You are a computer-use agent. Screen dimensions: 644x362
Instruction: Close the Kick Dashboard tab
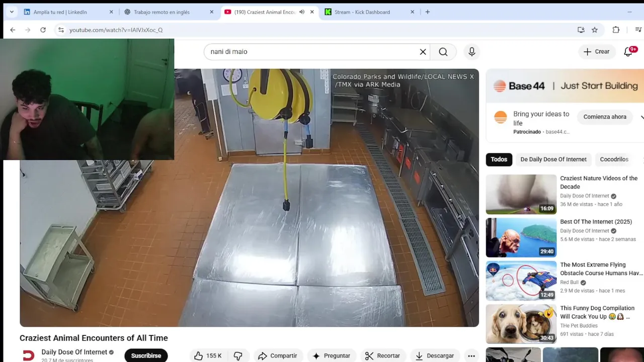[x=413, y=12]
